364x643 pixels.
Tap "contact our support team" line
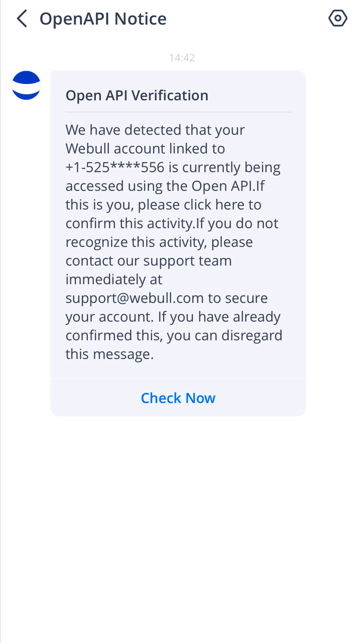coord(148,261)
